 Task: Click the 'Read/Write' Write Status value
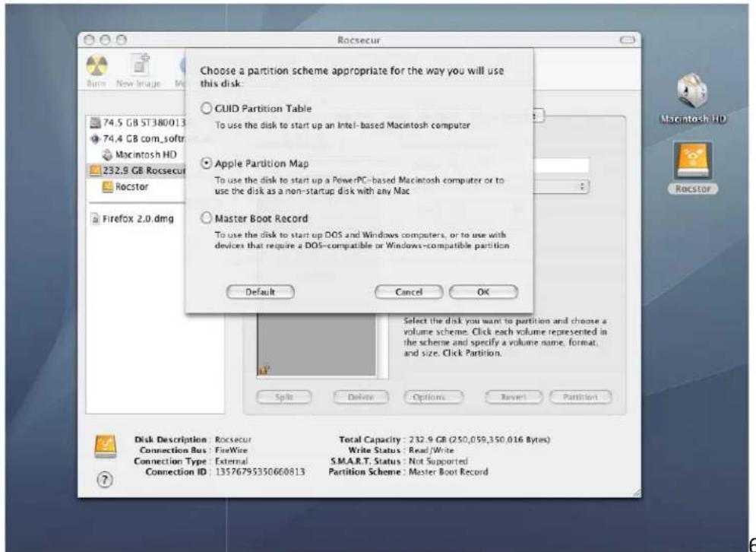[432, 450]
